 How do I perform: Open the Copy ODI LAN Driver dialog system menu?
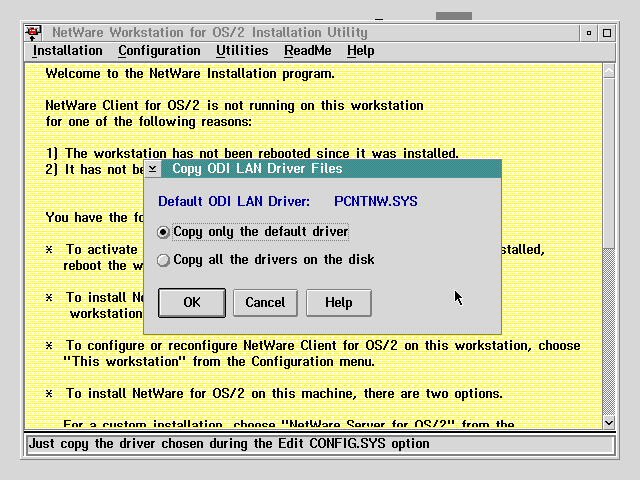[153, 169]
